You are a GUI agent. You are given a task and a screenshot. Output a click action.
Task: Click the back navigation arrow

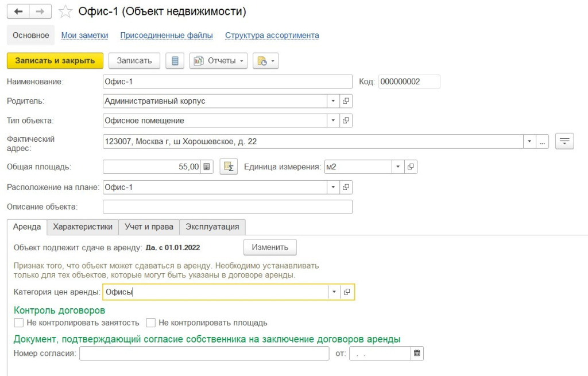18,11
